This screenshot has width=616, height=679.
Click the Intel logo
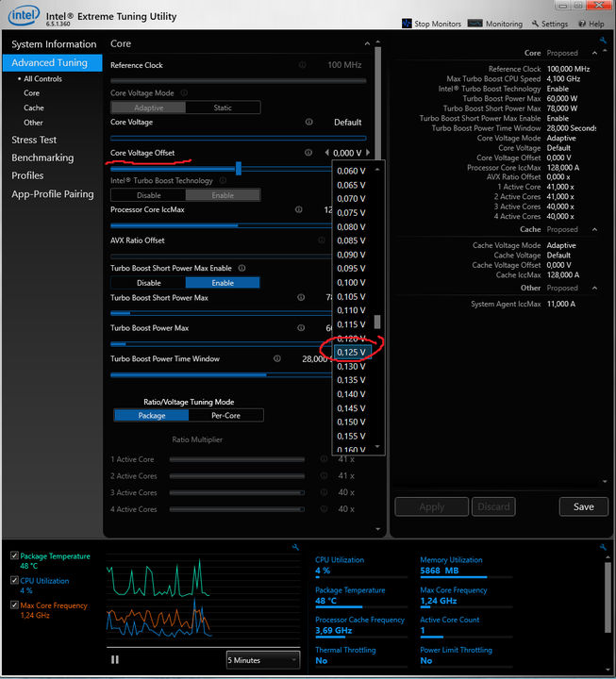click(x=24, y=16)
